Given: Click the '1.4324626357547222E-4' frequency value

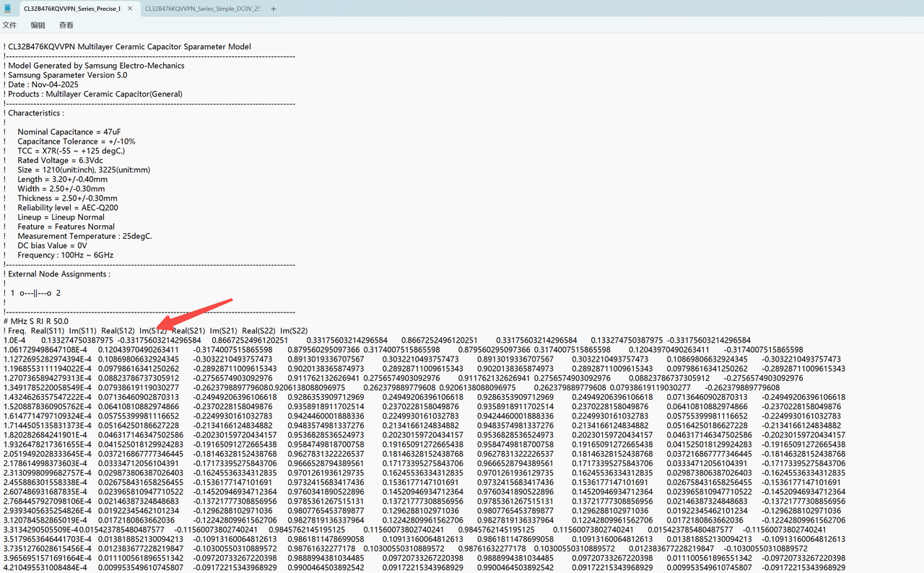Looking at the screenshot, I should [x=47, y=397].
